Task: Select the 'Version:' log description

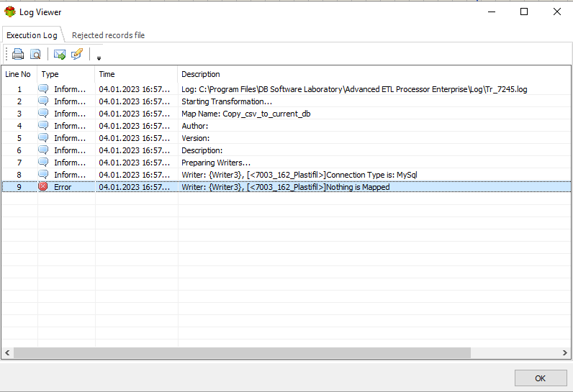Action: (x=196, y=138)
